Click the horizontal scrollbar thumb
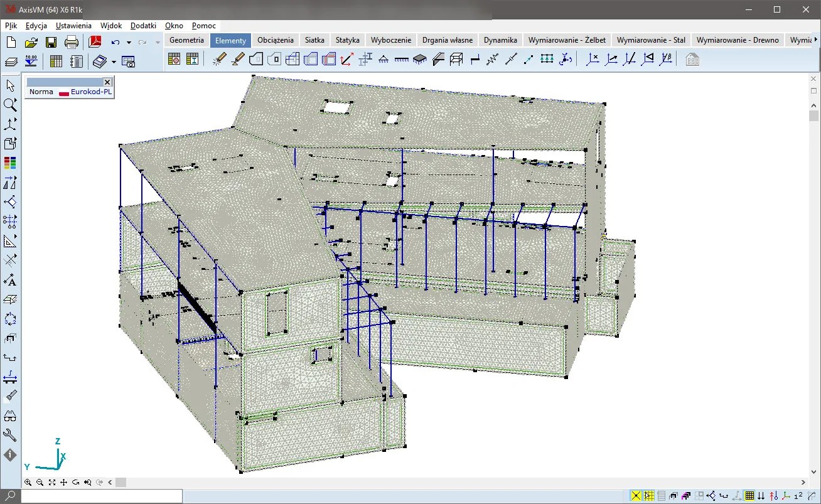Screen dimensions: 821x504 121,482
